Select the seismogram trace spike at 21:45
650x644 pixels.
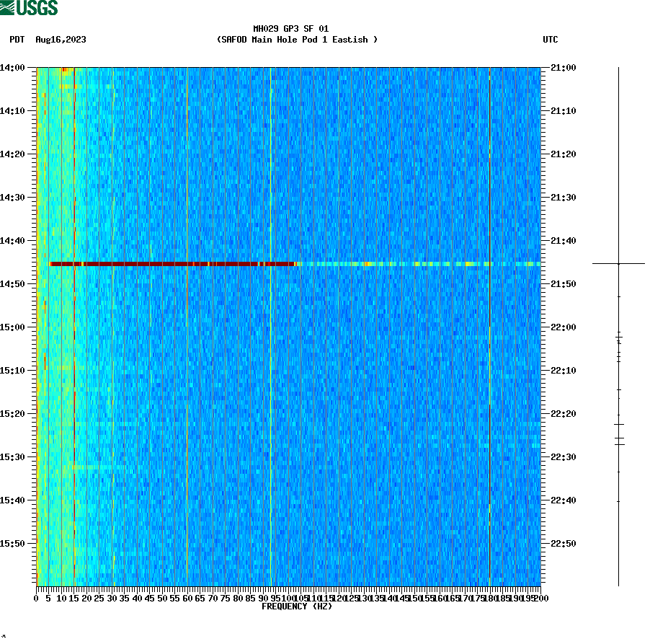pos(620,263)
